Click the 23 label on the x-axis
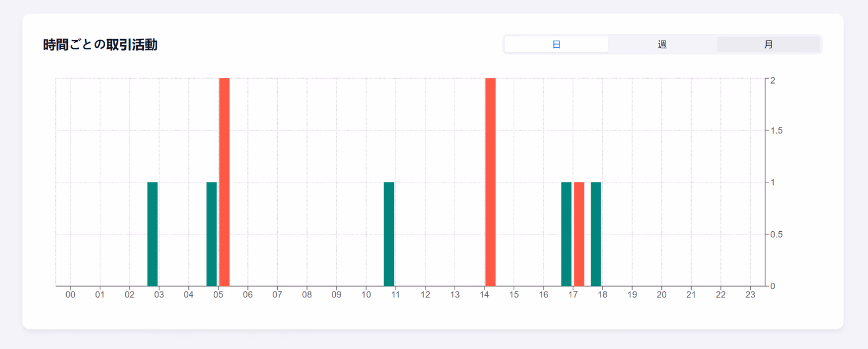The image size is (868, 349). click(x=750, y=295)
